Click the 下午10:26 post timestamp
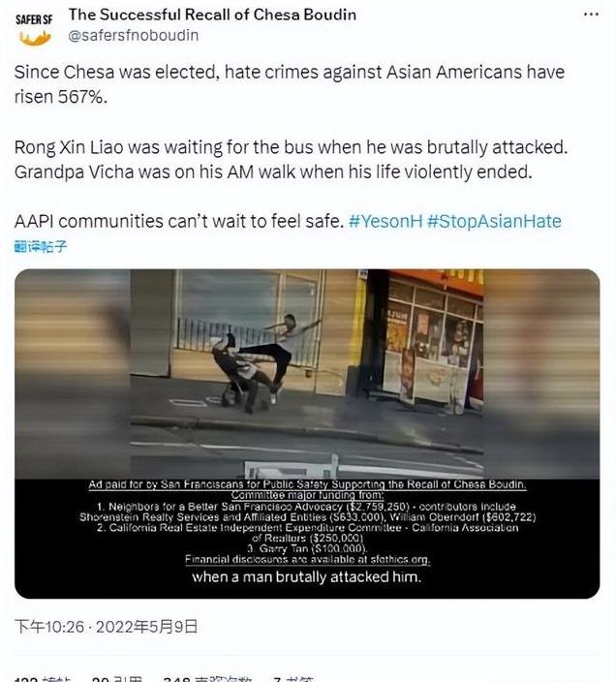The width and height of the screenshot is (616, 682). pos(49,627)
